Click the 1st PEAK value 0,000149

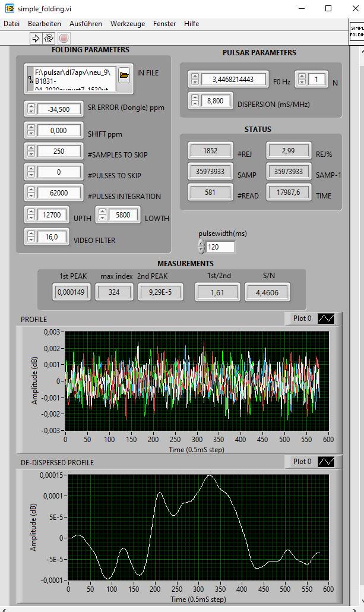click(71, 292)
